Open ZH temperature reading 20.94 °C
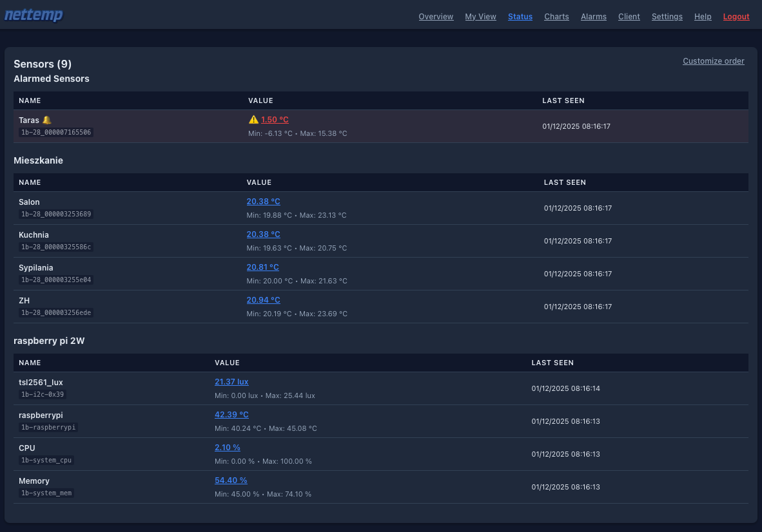Image resolution: width=762 pixels, height=532 pixels. pos(263,300)
